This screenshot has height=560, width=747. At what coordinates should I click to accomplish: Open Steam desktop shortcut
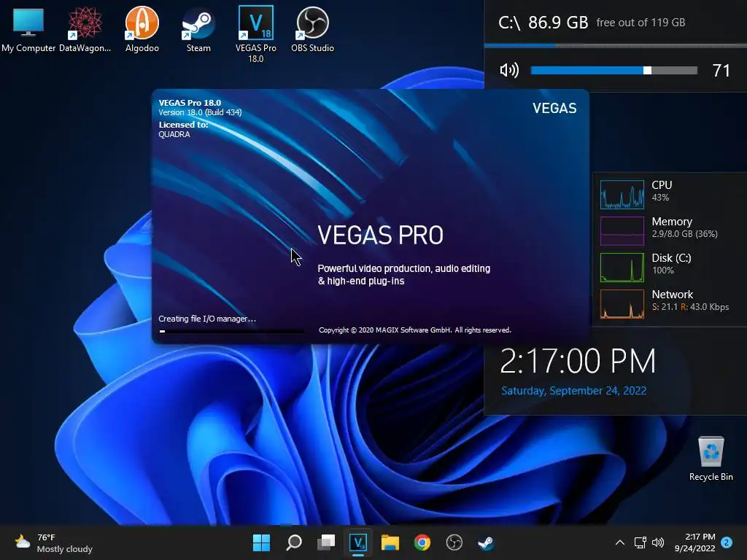click(198, 29)
